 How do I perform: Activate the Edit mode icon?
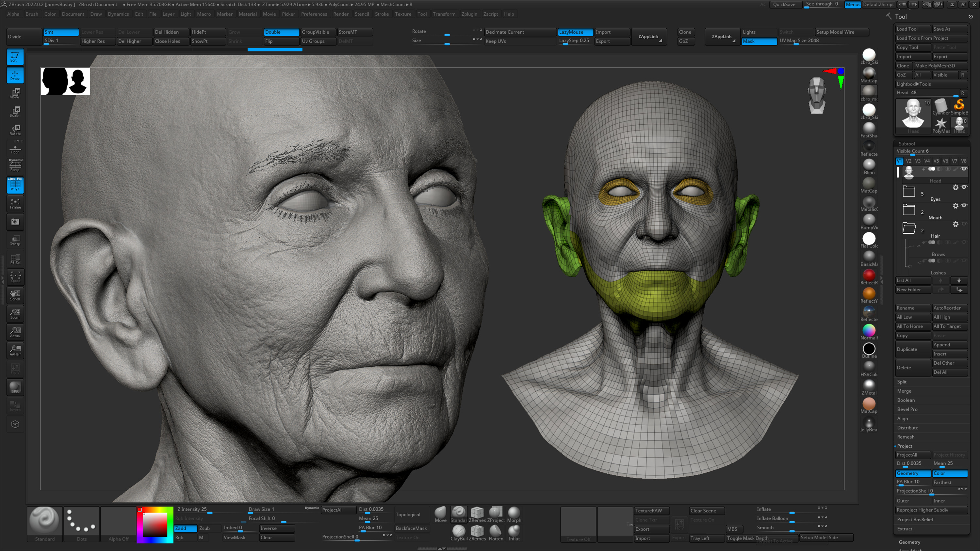15,56
